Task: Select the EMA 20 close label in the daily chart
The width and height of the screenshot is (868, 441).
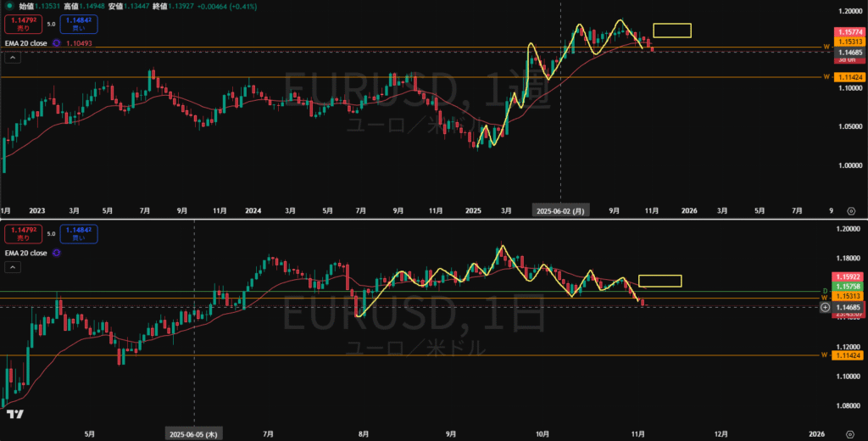Action: pyautogui.click(x=27, y=252)
